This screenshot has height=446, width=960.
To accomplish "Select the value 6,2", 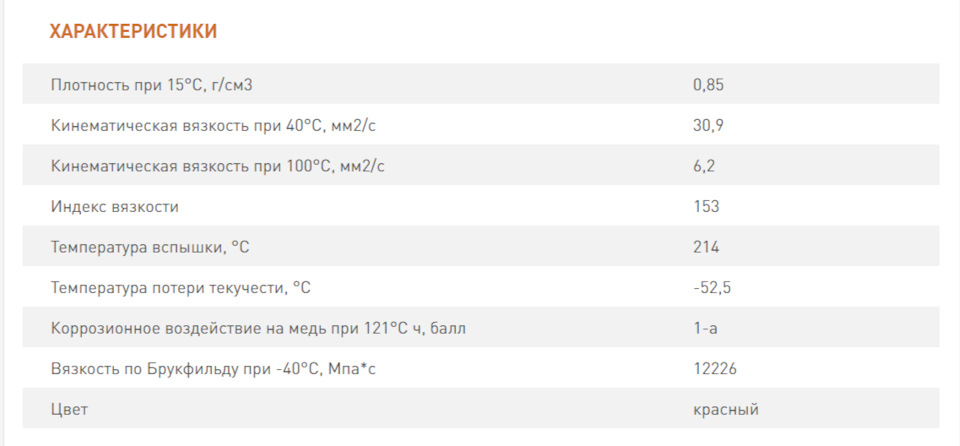I will pos(703,166).
